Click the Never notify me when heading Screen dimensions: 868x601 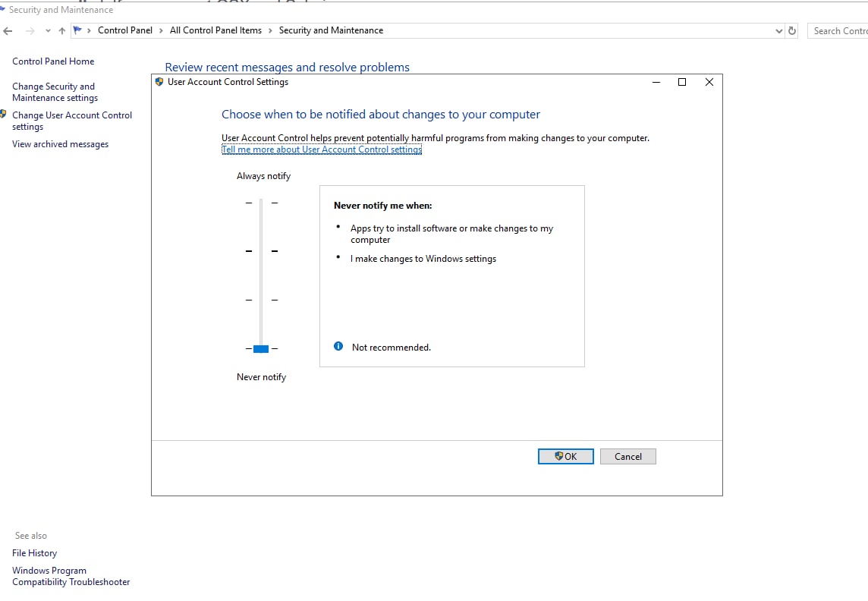(x=383, y=206)
